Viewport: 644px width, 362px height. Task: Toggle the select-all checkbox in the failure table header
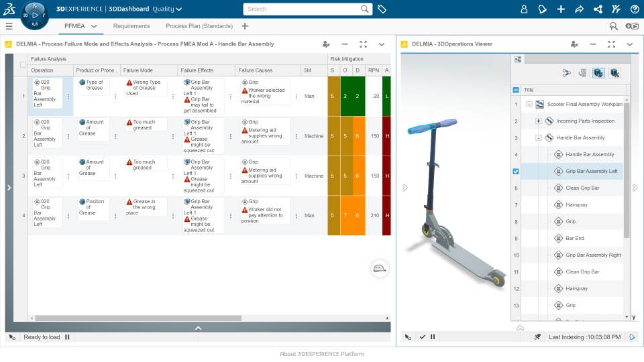(23, 65)
